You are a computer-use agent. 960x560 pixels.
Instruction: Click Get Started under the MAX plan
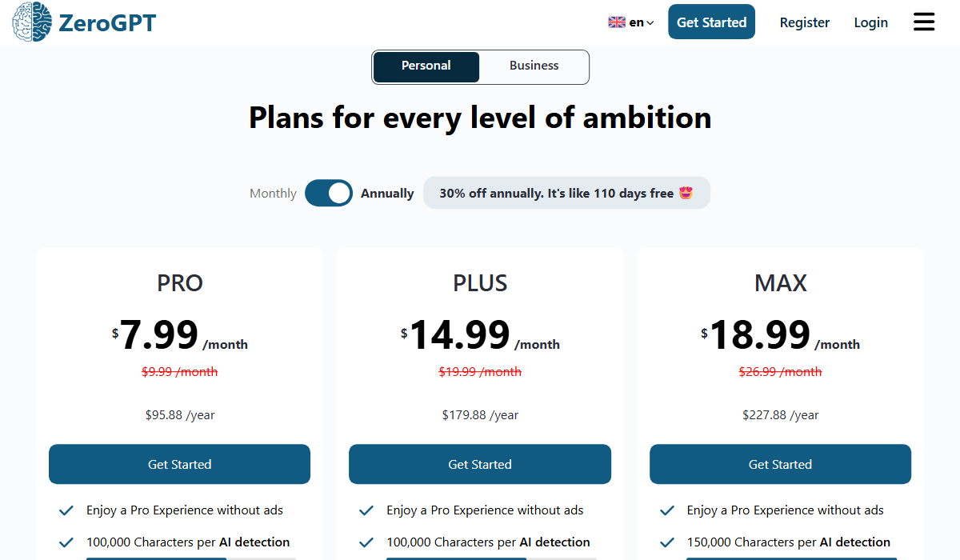[780, 464]
